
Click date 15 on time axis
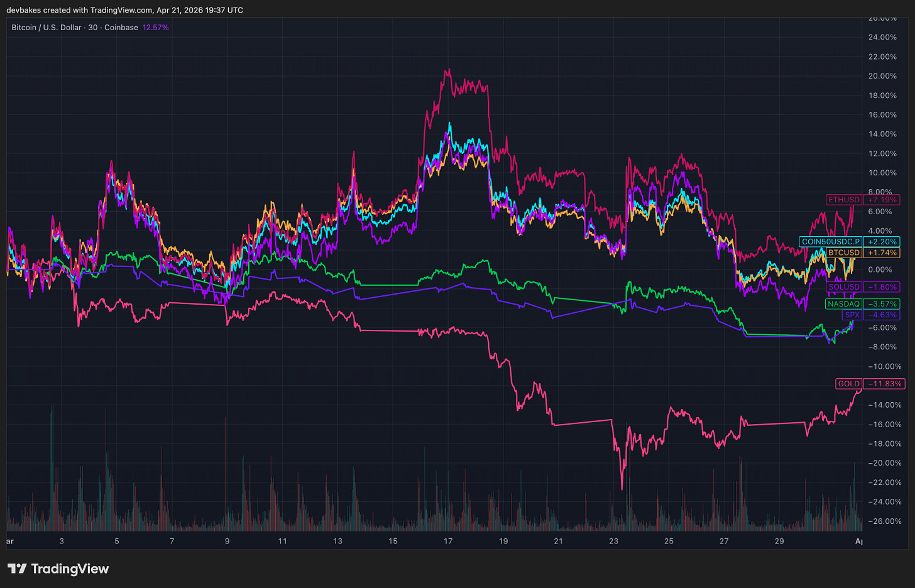point(393,541)
